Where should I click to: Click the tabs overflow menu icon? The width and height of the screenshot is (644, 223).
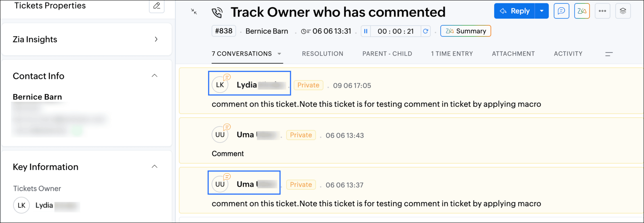pyautogui.click(x=609, y=54)
